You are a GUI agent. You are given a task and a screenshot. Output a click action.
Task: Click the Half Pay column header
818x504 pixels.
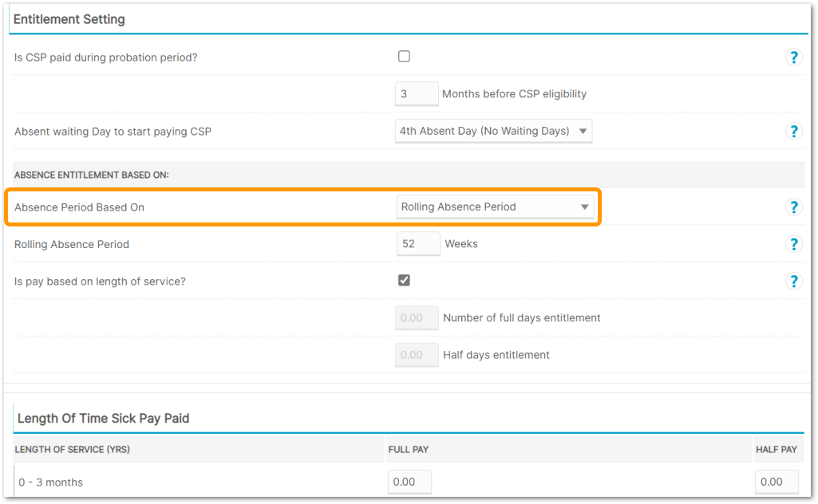point(776,450)
